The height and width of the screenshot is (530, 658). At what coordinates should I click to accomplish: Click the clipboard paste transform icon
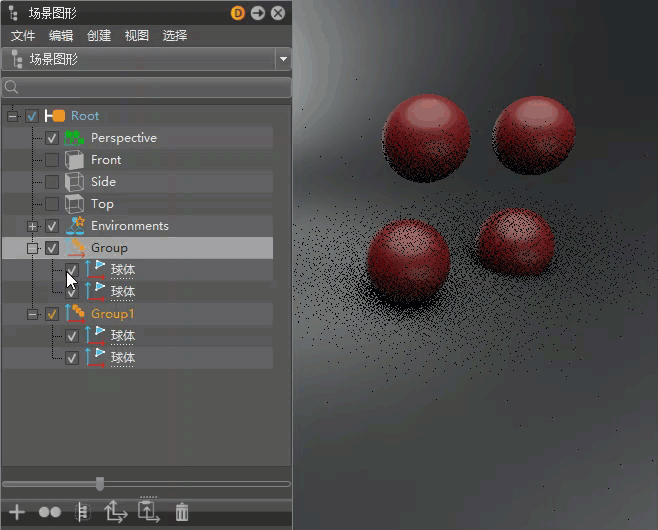[149, 512]
